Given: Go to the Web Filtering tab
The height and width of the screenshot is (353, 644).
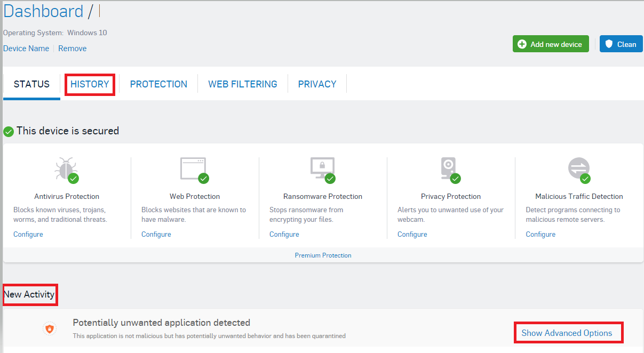Looking at the screenshot, I should pos(243,84).
